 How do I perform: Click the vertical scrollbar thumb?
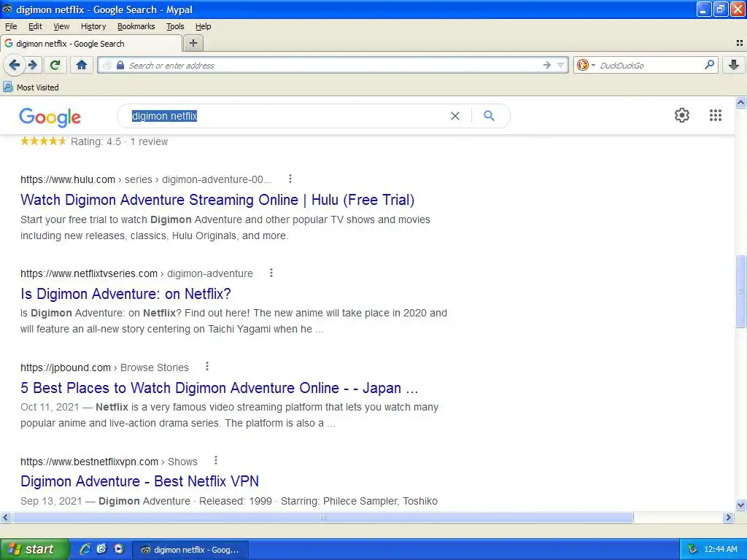[740, 291]
